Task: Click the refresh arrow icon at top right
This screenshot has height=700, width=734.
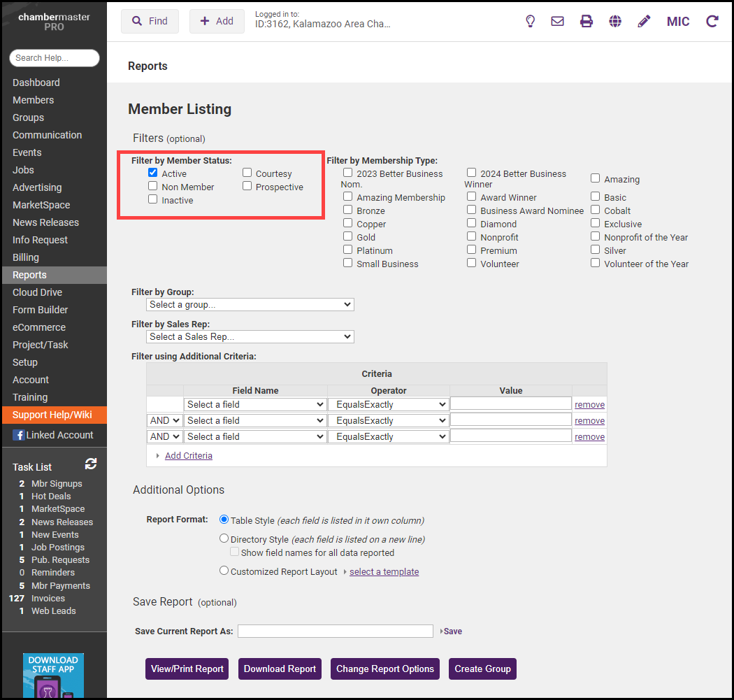Action: tap(712, 21)
